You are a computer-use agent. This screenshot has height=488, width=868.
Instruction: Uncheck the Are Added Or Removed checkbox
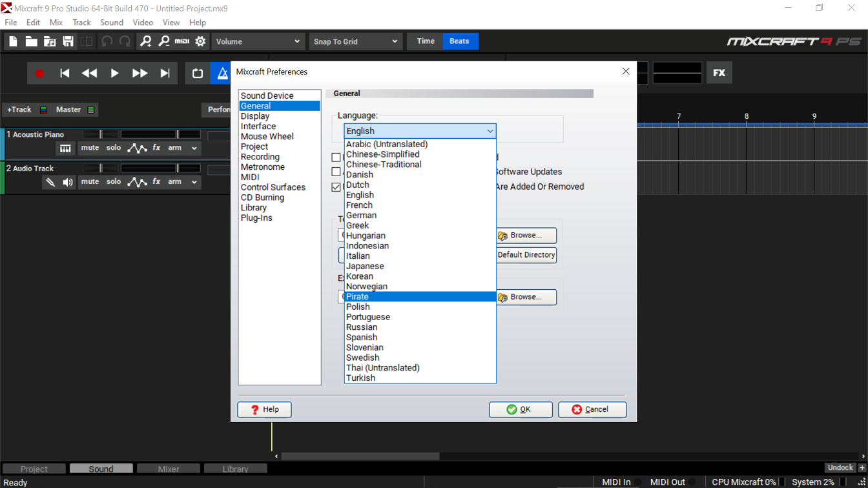(x=336, y=187)
